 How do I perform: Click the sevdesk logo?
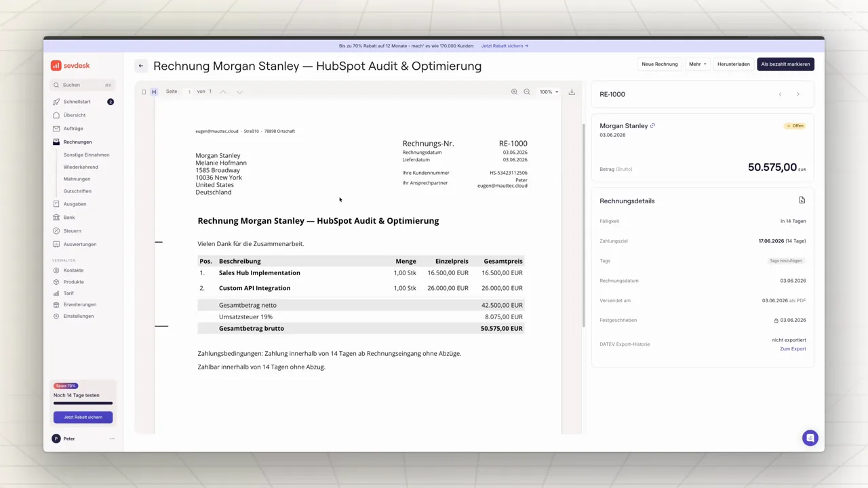click(70, 66)
